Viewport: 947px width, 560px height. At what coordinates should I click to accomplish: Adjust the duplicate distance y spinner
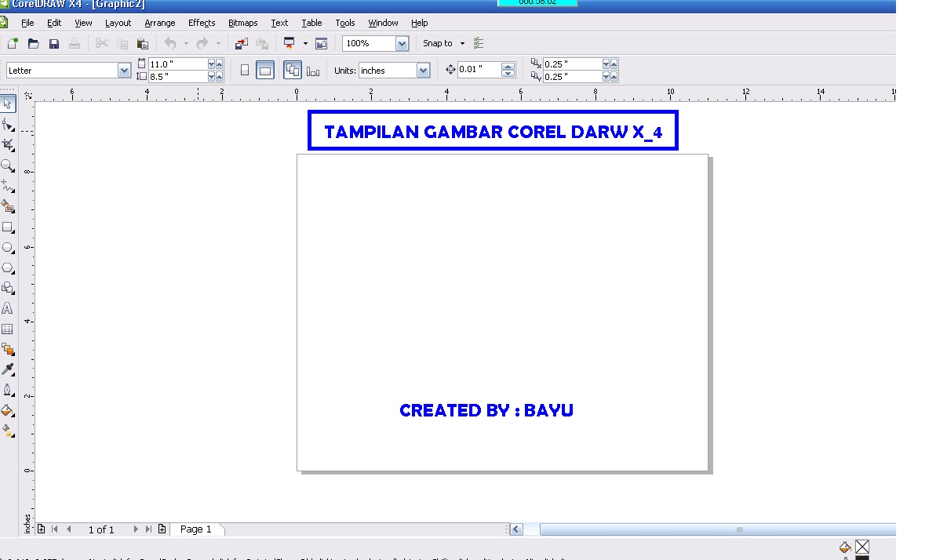tap(610, 76)
